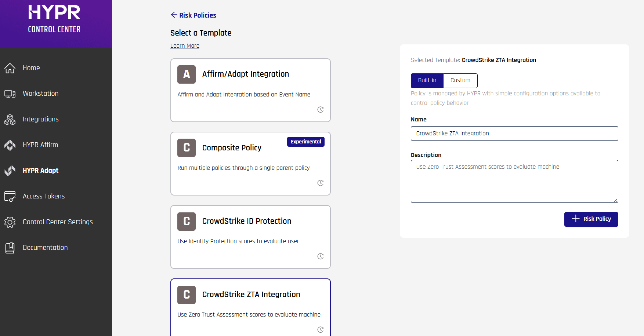
Task: Click the Integrations cubes icon
Action: pyautogui.click(x=10, y=120)
